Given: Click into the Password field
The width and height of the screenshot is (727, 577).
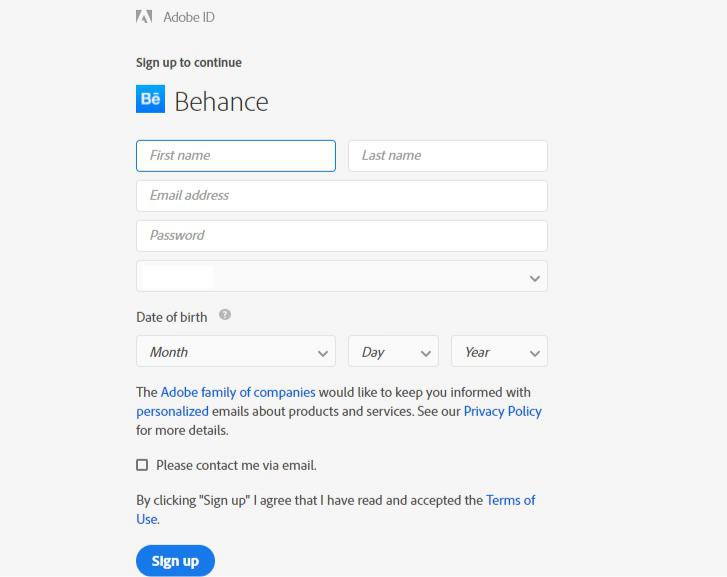Looking at the screenshot, I should coord(342,236).
